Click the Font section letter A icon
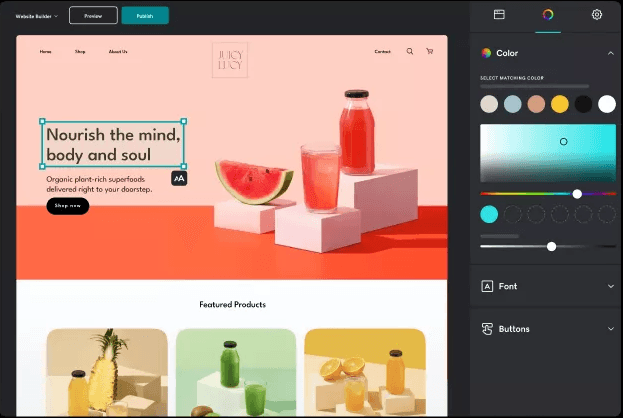The width and height of the screenshot is (623, 418). [x=487, y=286]
